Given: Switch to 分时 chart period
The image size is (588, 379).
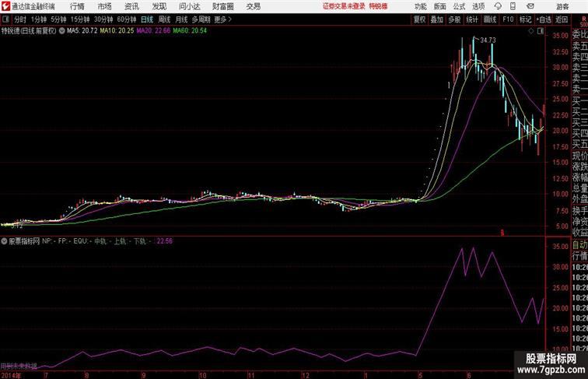Looking at the screenshot, I should tap(20, 19).
